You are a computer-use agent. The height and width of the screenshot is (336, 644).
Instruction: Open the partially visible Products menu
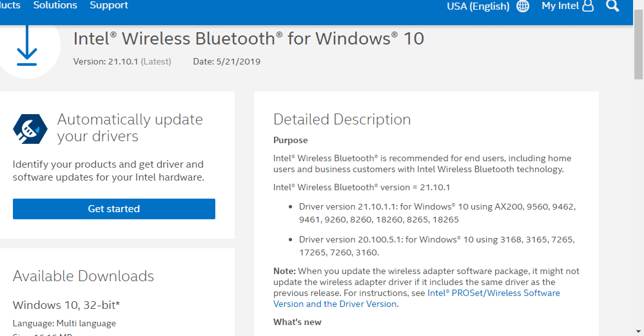[x=10, y=5]
